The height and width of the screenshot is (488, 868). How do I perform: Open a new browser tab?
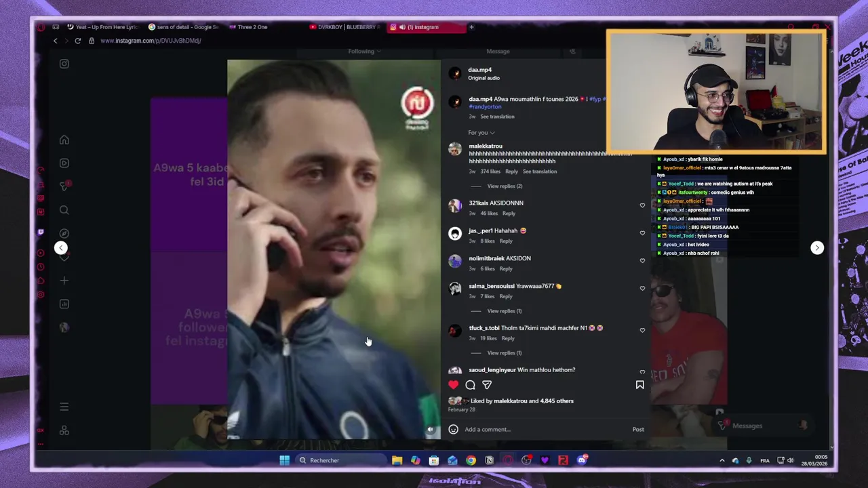(471, 27)
